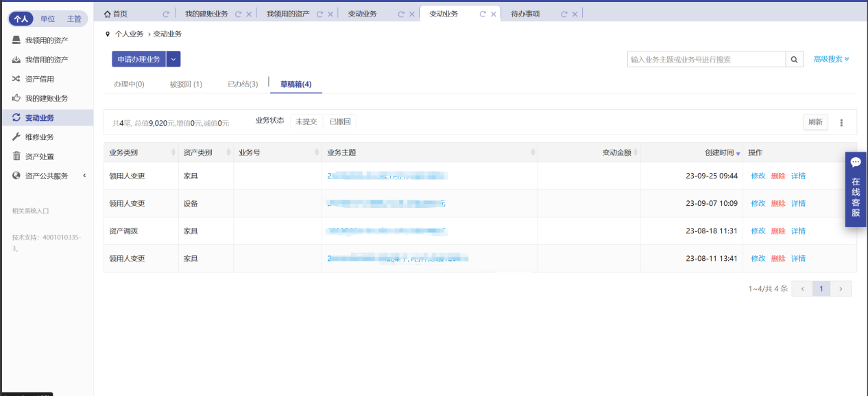
Task: Expand 高级搜索 options
Action: (x=831, y=59)
